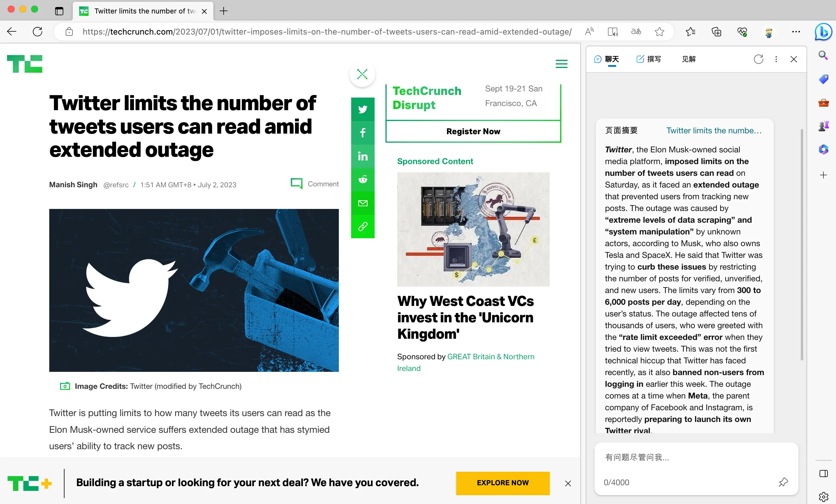The width and height of the screenshot is (836, 504).
Task: Open the summarized page title link
Action: coord(714,131)
